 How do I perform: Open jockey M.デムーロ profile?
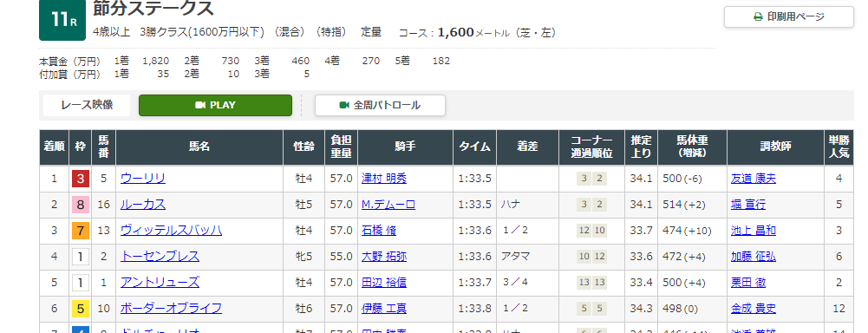click(388, 204)
